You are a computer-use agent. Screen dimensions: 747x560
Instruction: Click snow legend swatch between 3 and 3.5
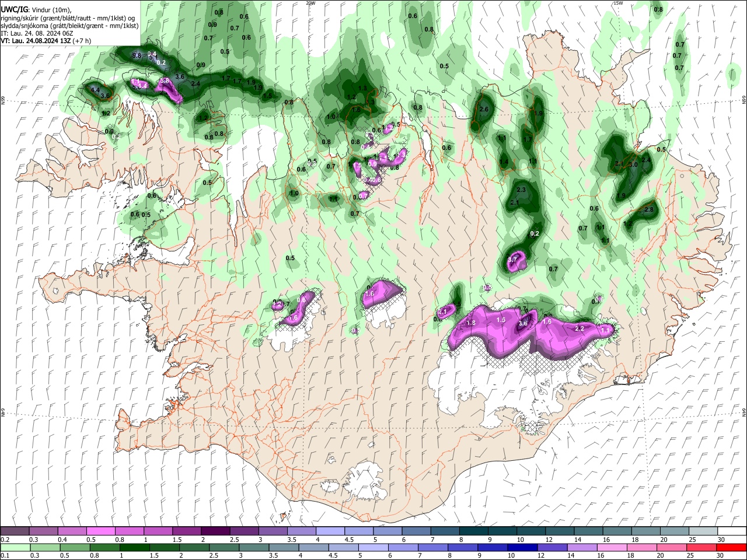tap(273, 531)
